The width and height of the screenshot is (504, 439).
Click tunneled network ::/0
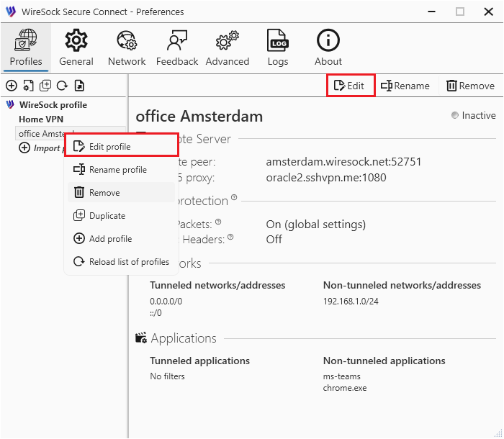point(156,313)
